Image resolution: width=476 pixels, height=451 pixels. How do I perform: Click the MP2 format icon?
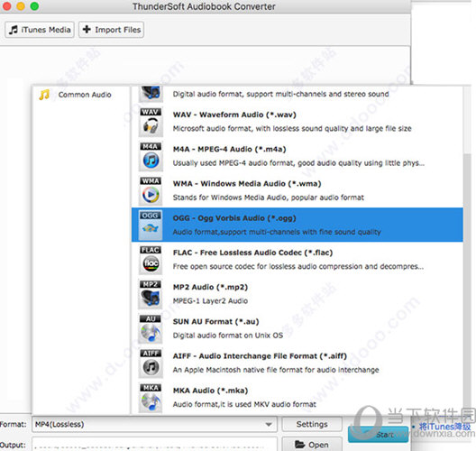click(151, 294)
